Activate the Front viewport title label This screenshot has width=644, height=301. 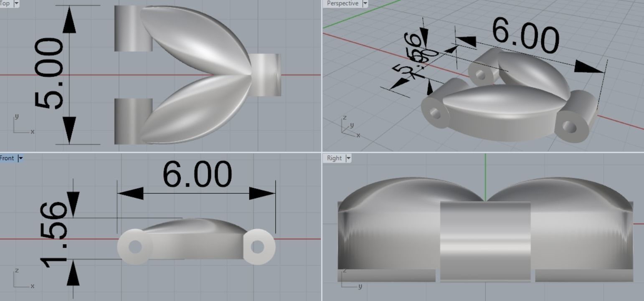[x=7, y=158]
